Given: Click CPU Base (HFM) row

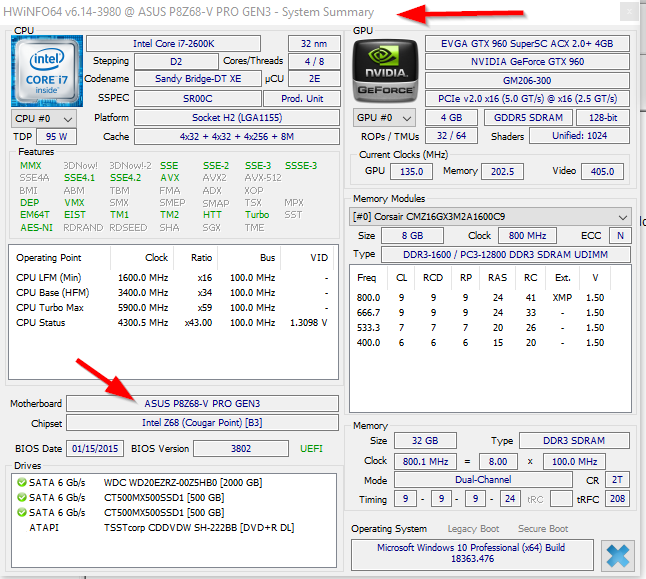Looking at the screenshot, I should 173,293.
